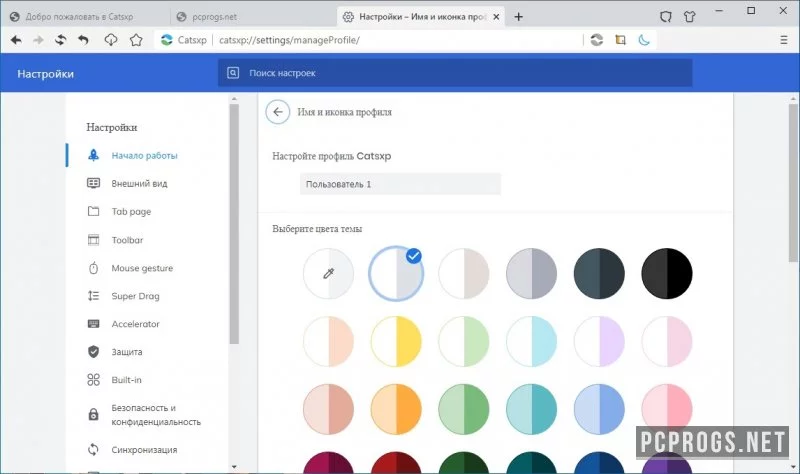Click the sync icon right of address bar
800x474 pixels.
click(596, 40)
